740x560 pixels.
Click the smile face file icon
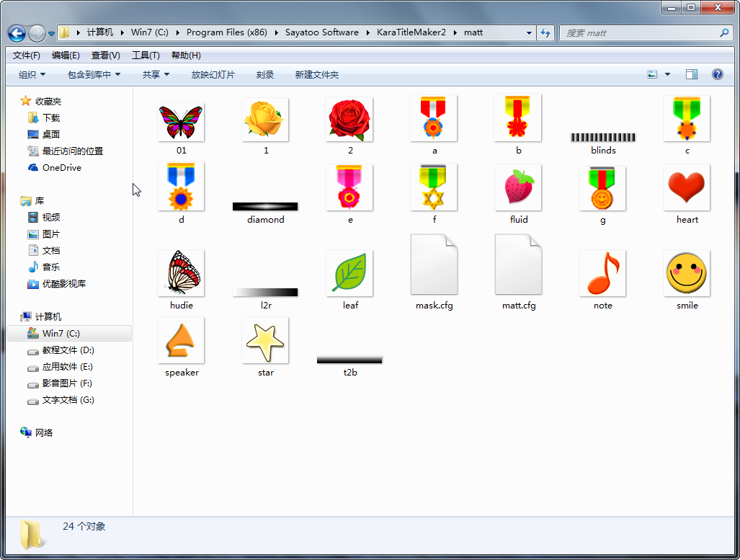tap(687, 274)
